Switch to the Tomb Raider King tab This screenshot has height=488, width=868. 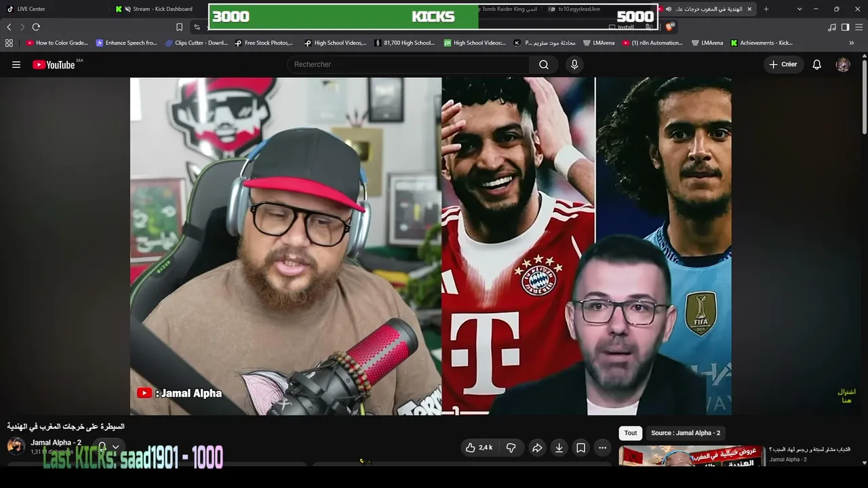click(509, 9)
